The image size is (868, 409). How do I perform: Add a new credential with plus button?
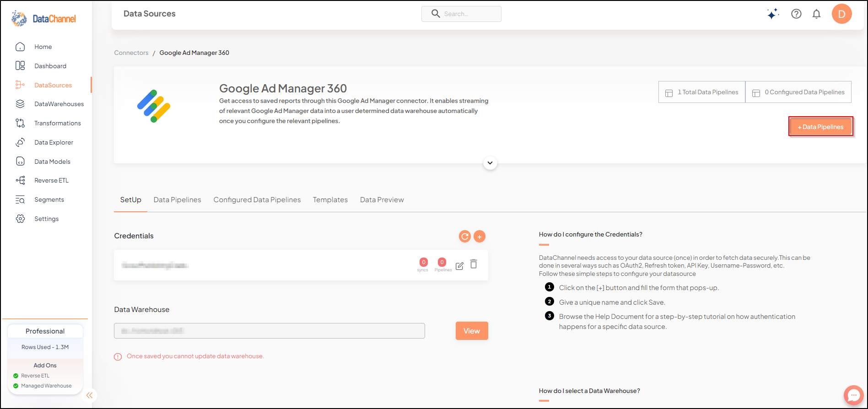[x=480, y=236]
